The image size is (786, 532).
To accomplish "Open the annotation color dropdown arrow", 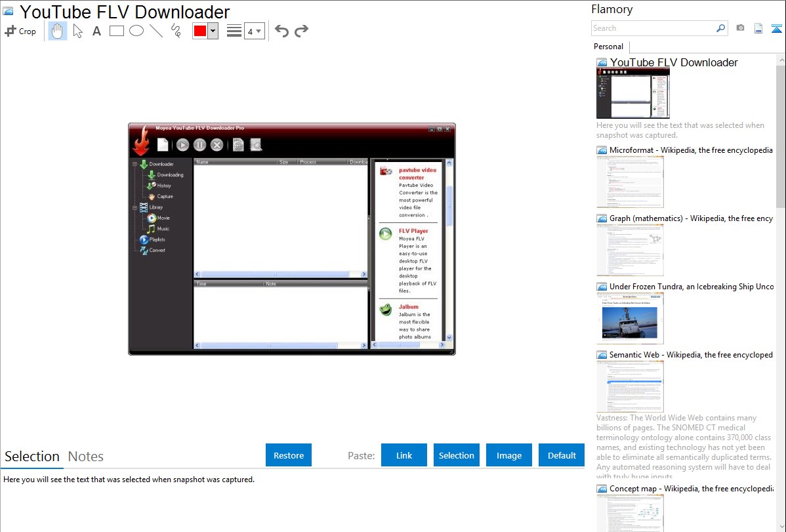I will click(213, 31).
